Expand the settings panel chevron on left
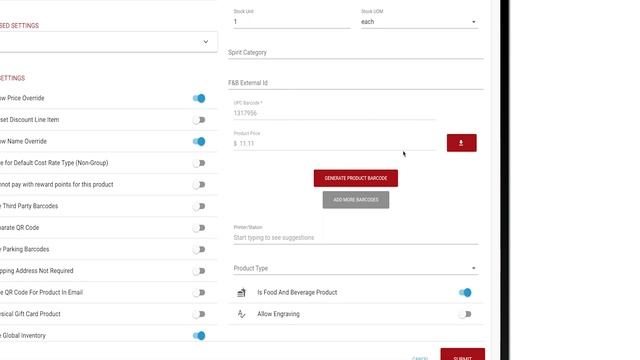 [x=206, y=42]
